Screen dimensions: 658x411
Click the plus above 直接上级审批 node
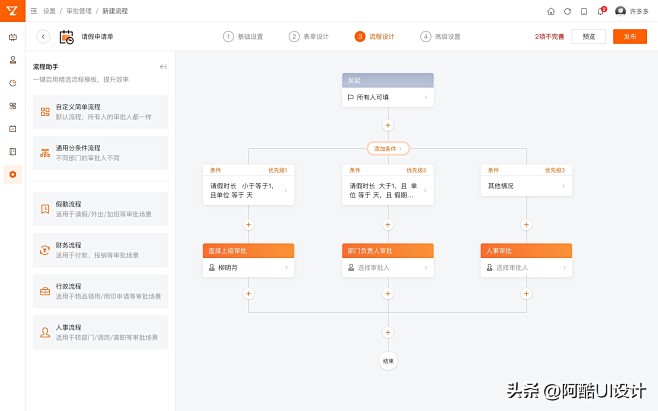tap(248, 225)
